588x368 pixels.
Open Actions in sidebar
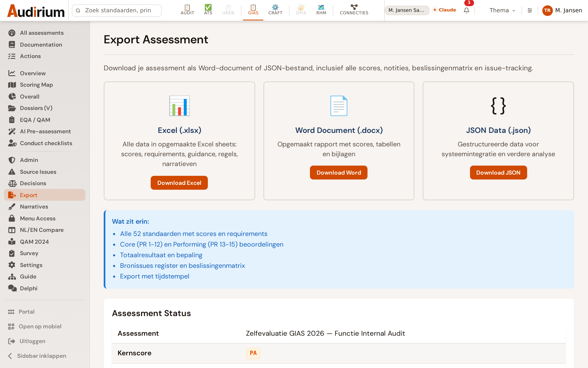click(45, 56)
